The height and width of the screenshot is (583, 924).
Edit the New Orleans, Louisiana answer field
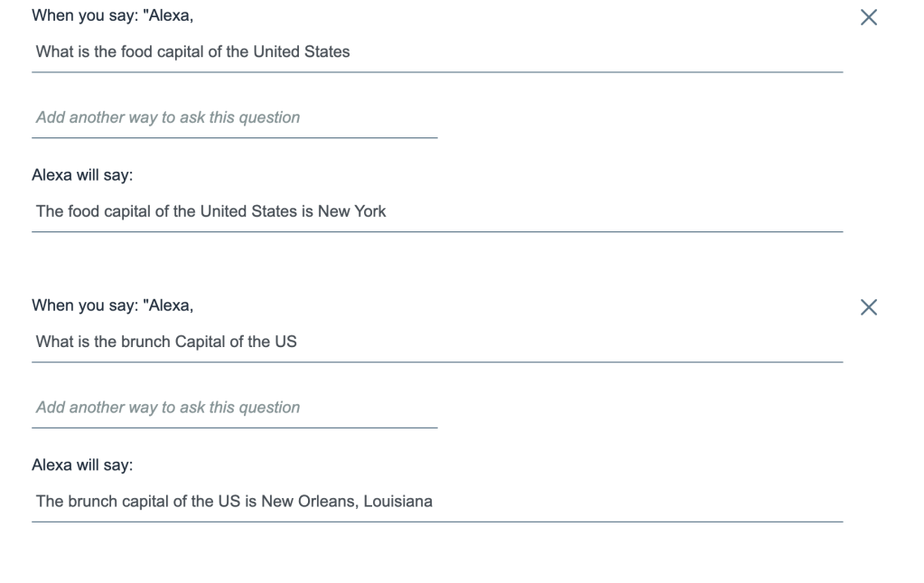[x=437, y=502]
